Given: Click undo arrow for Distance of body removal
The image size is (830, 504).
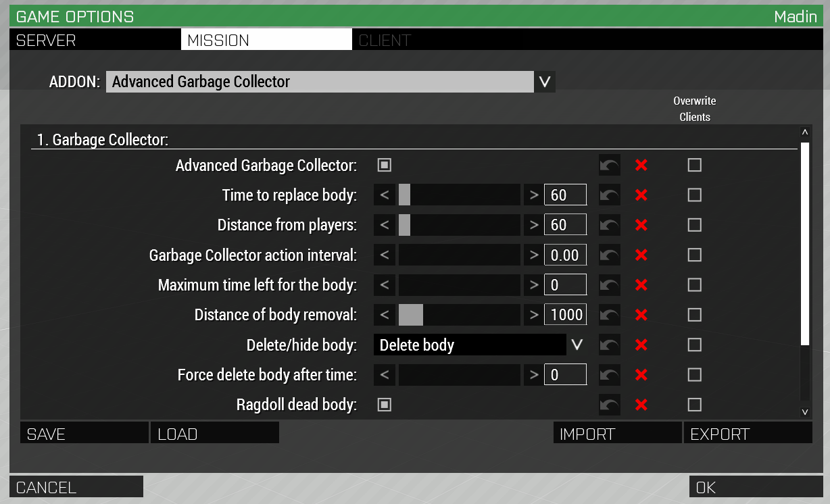Looking at the screenshot, I should (609, 315).
